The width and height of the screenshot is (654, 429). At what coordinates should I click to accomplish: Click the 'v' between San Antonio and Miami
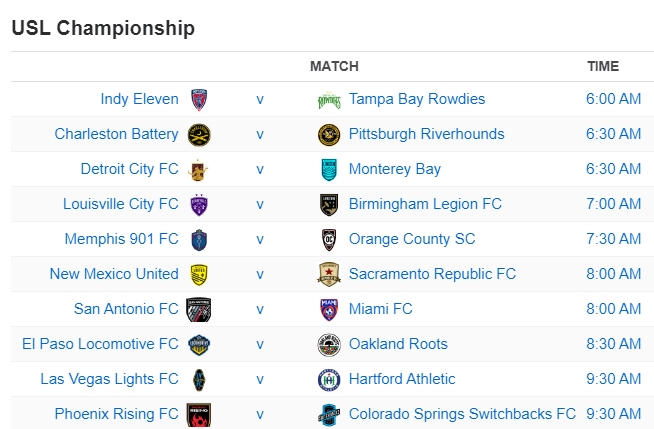point(260,309)
